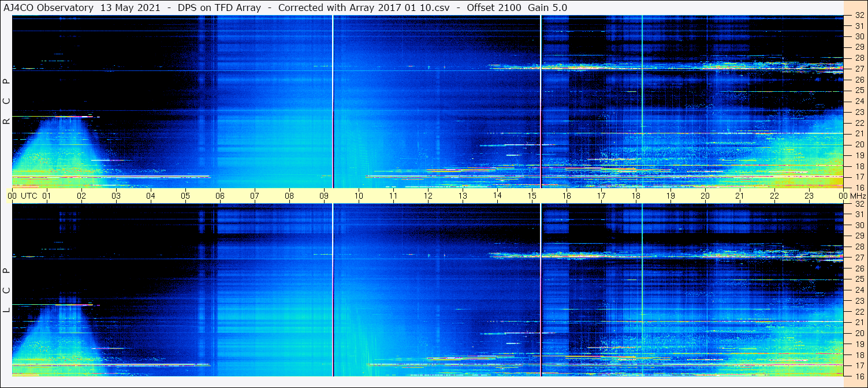Click the 06 UTC hour label
Screen dimensions: 868x388
pos(220,196)
